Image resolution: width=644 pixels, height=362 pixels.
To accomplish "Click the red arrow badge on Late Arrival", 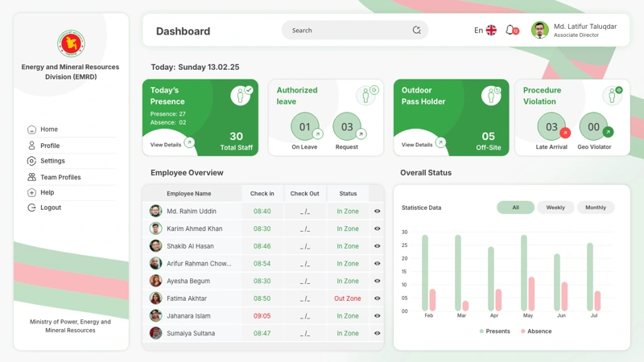I will tap(565, 133).
